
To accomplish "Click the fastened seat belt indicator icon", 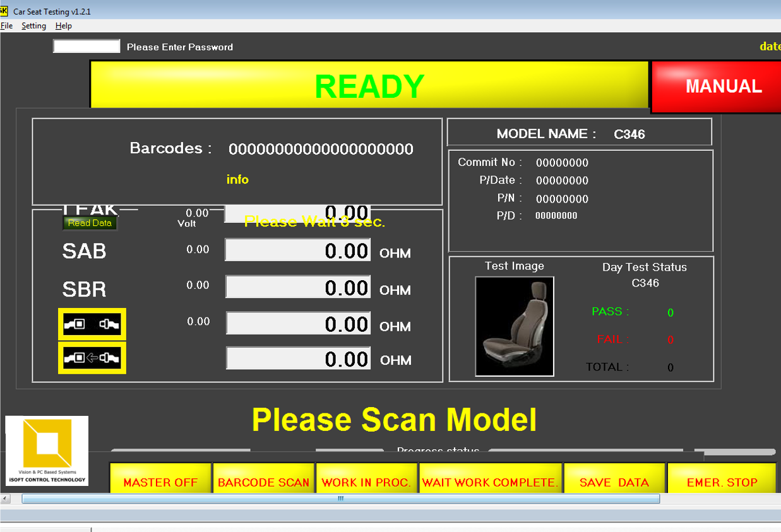I will tap(92, 324).
